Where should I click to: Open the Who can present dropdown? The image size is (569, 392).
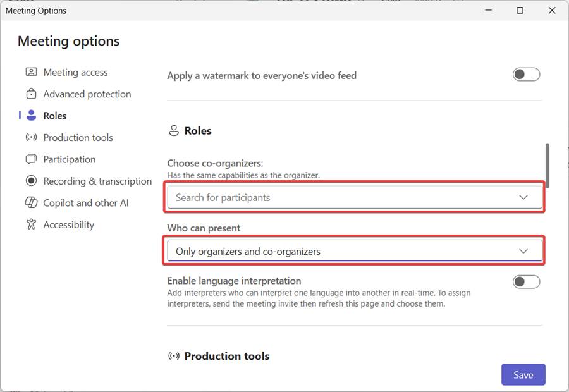(x=354, y=251)
